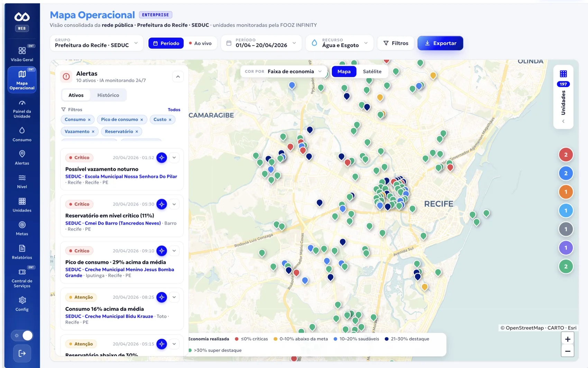Switch to the Histórico tab
Screen dimensions: 588x368
108,95
